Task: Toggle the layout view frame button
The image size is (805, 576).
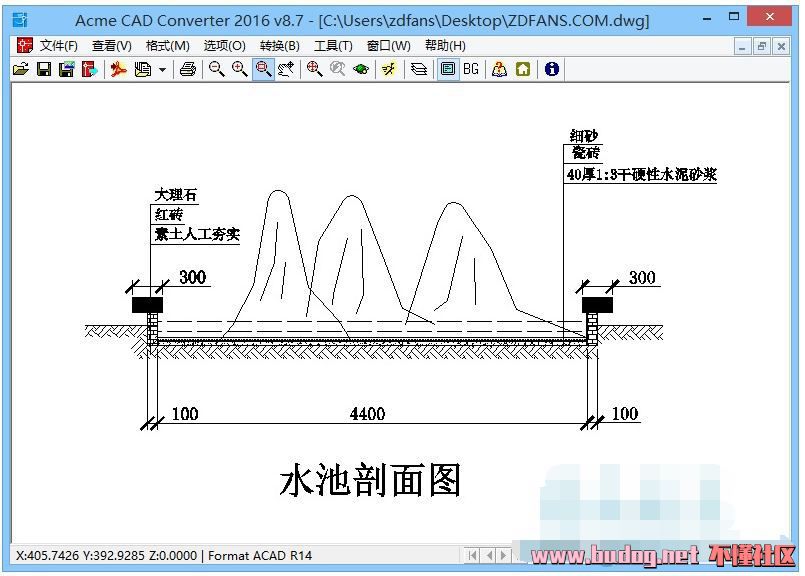Action: click(448, 69)
